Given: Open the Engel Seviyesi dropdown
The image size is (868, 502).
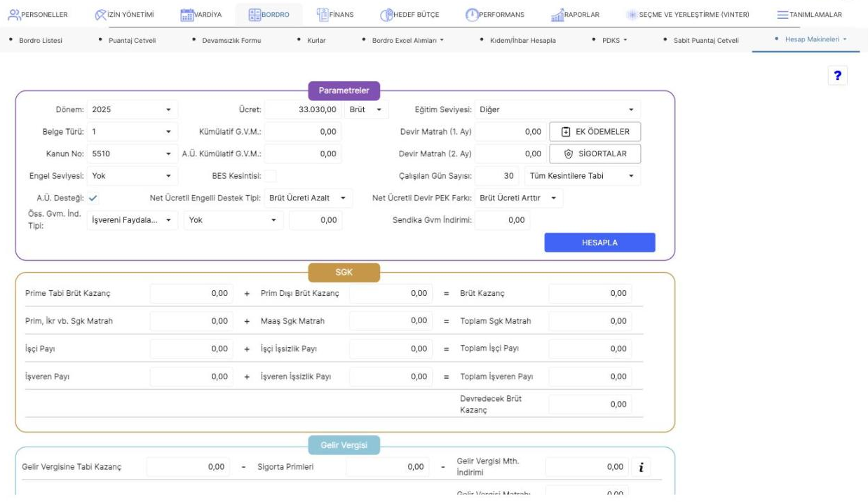Looking at the screenshot, I should click(x=133, y=175).
